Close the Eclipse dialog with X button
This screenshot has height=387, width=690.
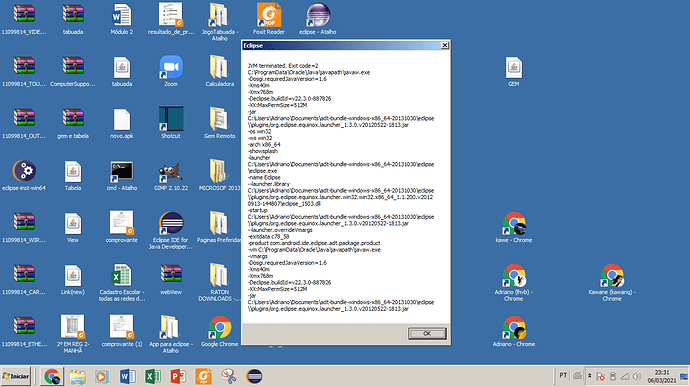pyautogui.click(x=444, y=45)
